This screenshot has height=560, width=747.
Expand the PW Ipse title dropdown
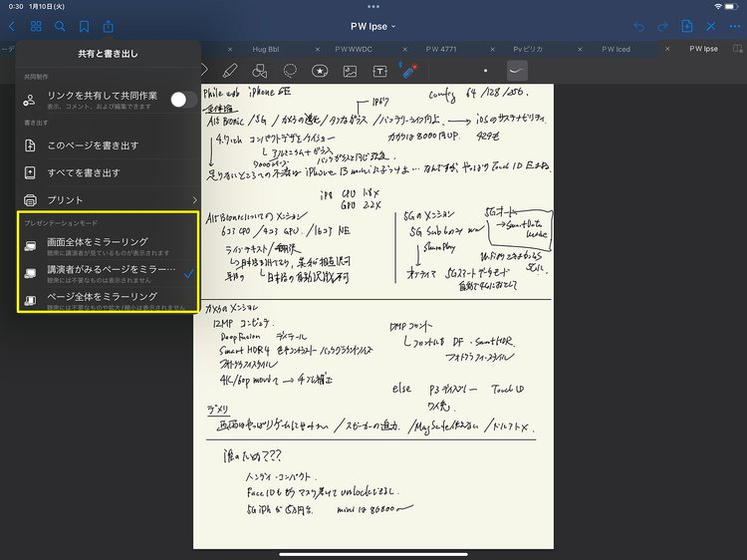point(373,26)
